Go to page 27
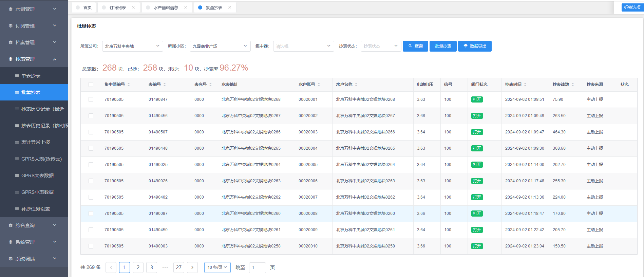The image size is (644, 277). 179,267
